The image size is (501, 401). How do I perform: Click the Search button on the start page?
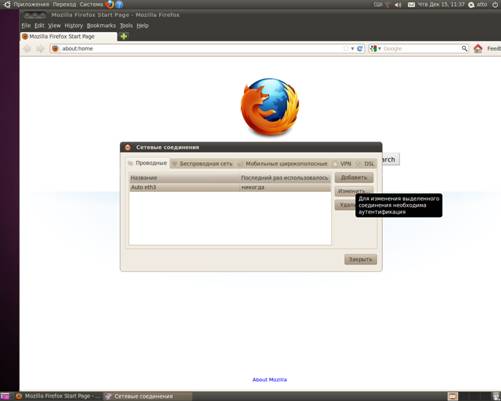391,159
